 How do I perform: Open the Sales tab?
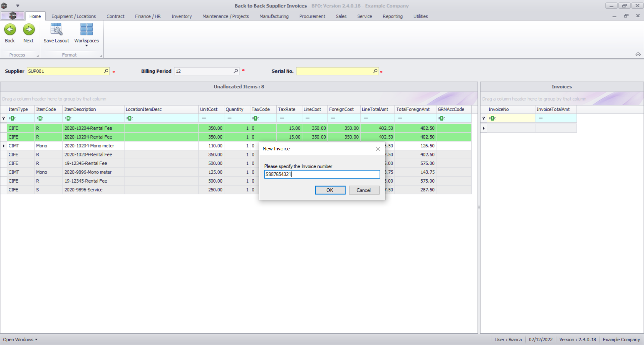(341, 16)
